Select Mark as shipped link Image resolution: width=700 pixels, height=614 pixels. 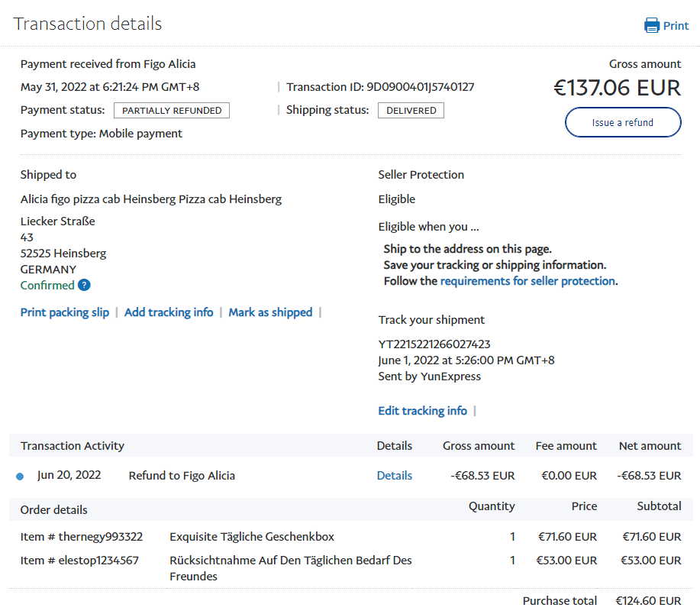[270, 312]
